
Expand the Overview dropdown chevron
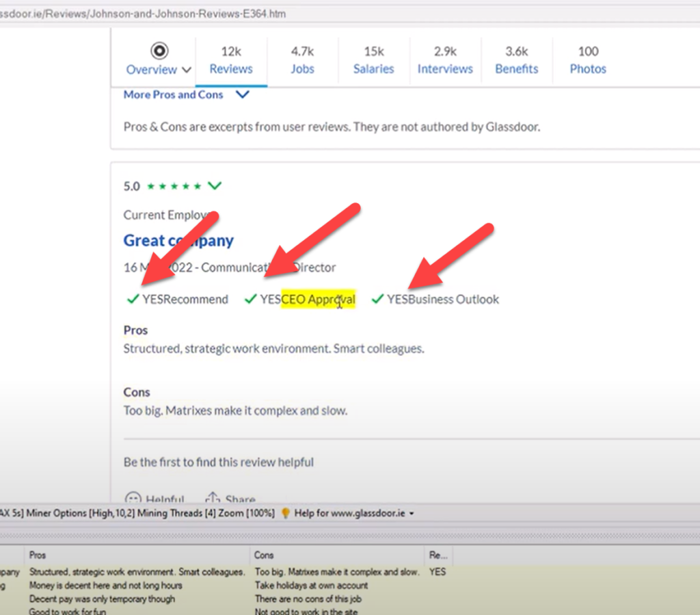coord(187,70)
